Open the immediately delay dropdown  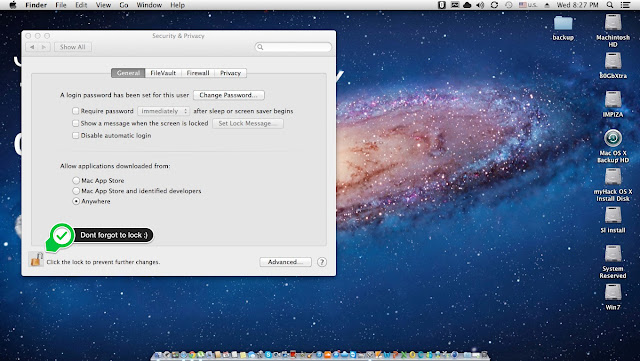pyautogui.click(x=163, y=111)
